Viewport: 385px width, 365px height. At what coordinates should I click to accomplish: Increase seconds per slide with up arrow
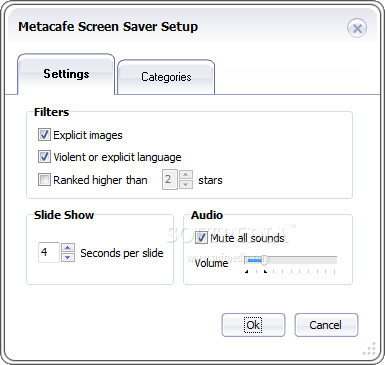coord(68,247)
